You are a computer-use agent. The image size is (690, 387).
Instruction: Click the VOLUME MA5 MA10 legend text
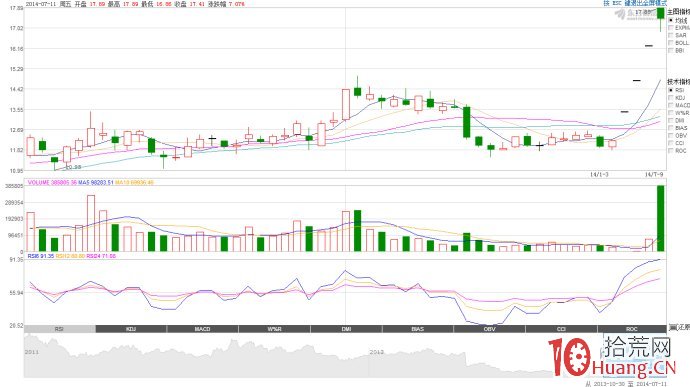(91, 182)
